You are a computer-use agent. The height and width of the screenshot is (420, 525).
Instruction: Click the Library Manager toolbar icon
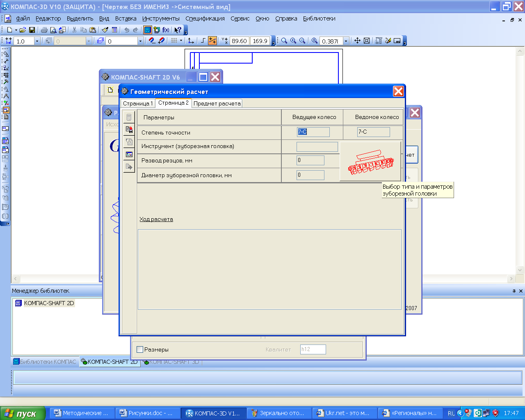[147, 30]
